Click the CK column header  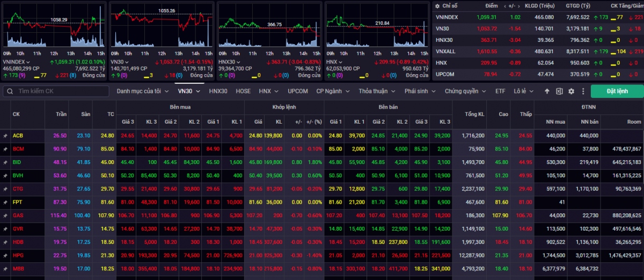pos(16,114)
